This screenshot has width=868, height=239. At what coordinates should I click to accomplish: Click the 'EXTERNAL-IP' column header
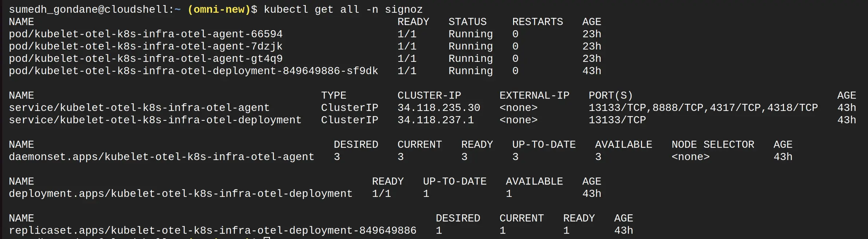[x=534, y=96]
